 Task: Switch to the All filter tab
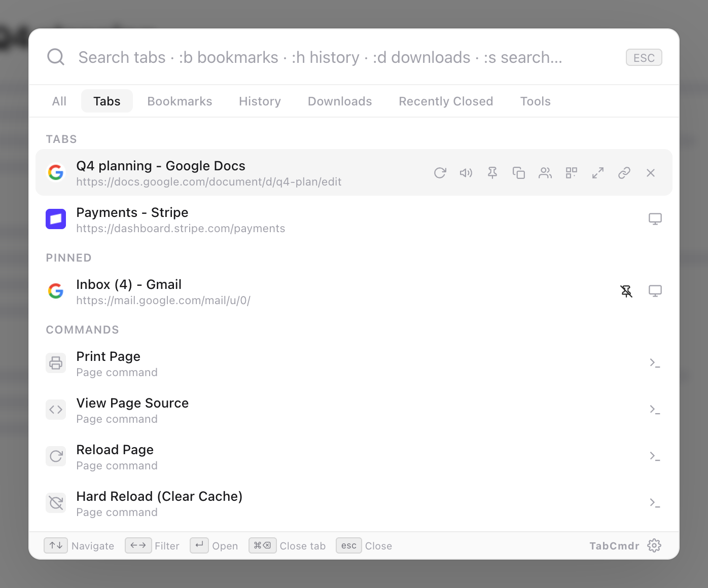59,101
